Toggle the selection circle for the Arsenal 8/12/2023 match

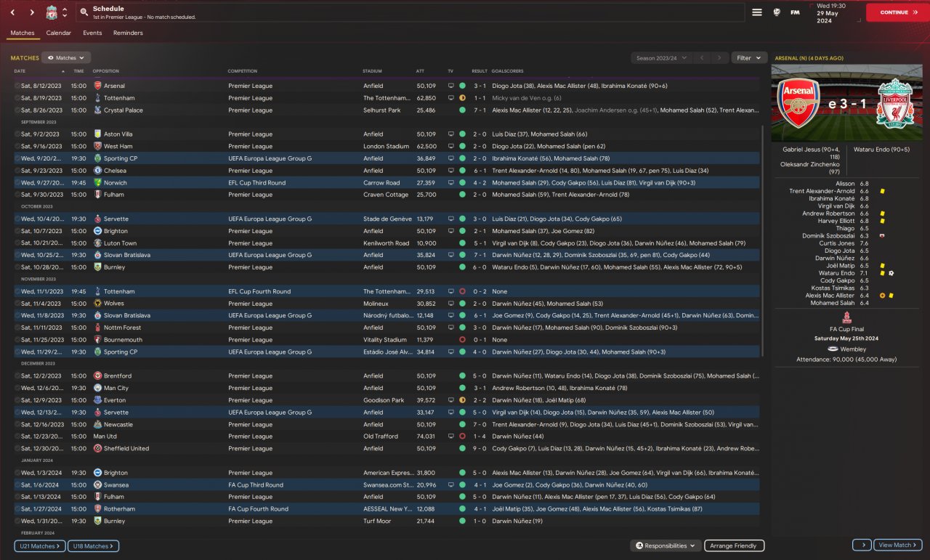pos(17,86)
